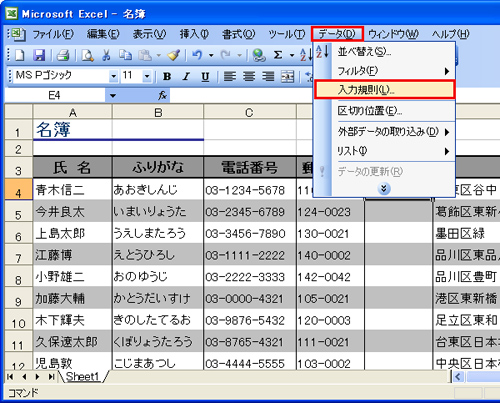Image resolution: width=500 pixels, height=403 pixels.
Task: Open the ファイル(F) menu
Action: click(53, 34)
